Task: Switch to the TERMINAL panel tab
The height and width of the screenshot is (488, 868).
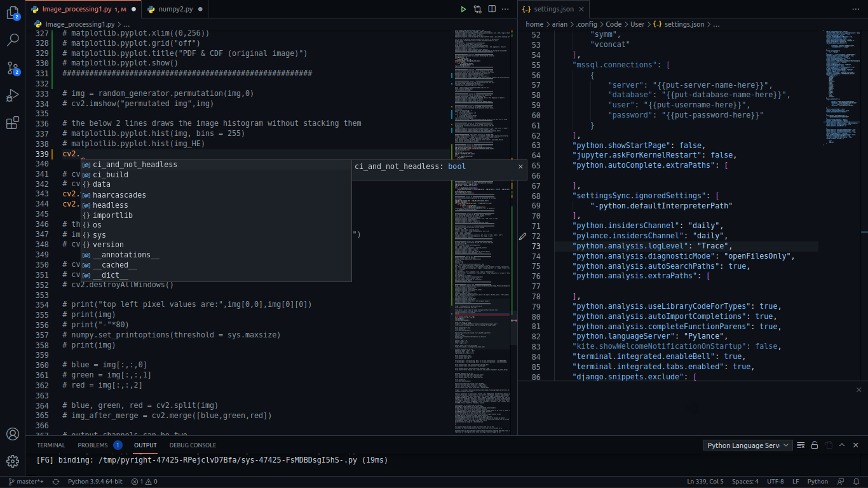Action: click(x=51, y=445)
